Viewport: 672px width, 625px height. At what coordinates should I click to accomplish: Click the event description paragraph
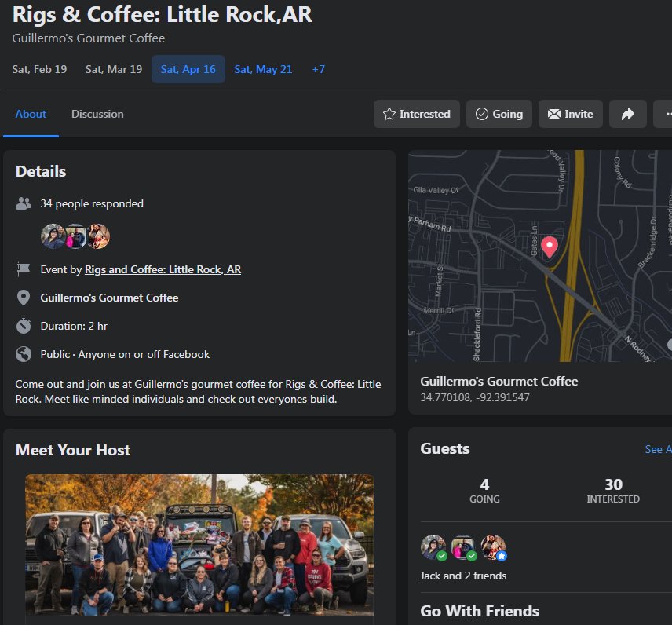(x=198, y=391)
